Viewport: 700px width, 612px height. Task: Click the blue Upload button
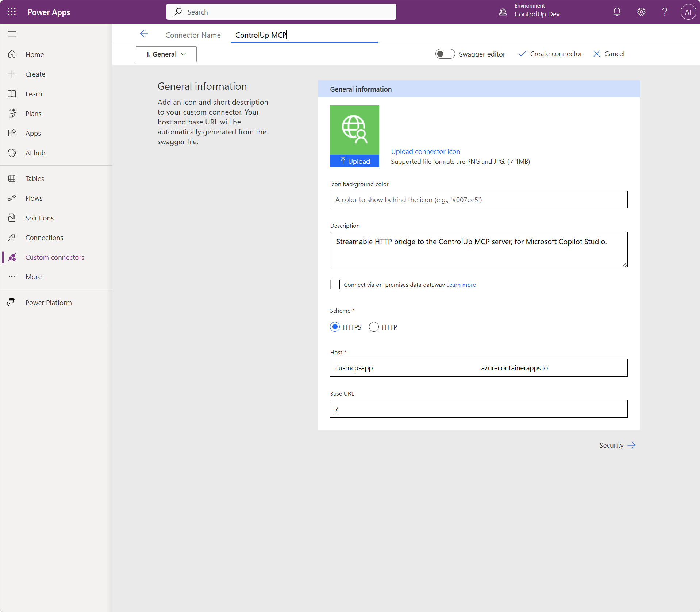pyautogui.click(x=354, y=161)
